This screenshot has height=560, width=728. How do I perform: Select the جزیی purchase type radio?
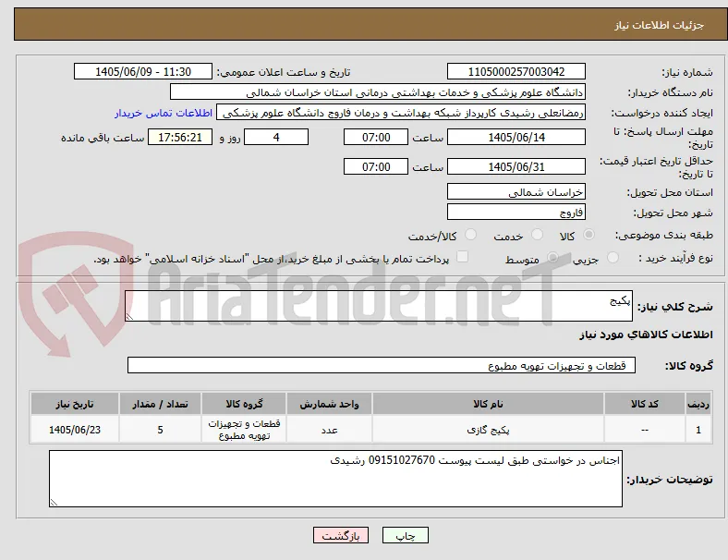pos(613,257)
